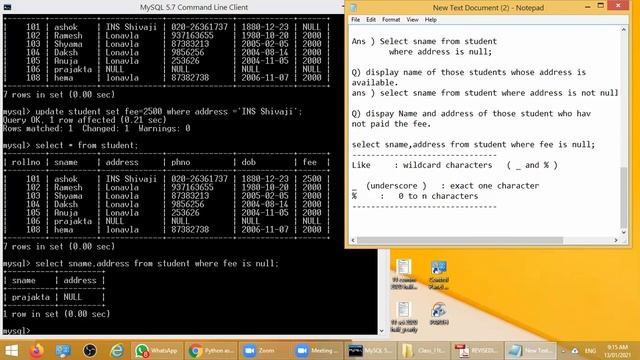Click Notepad vertical scrollbar up arrow
This screenshot has height=360, width=640.
tap(624, 30)
